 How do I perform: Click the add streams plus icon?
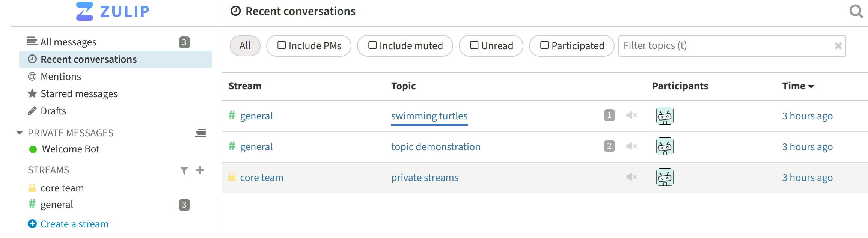(200, 170)
